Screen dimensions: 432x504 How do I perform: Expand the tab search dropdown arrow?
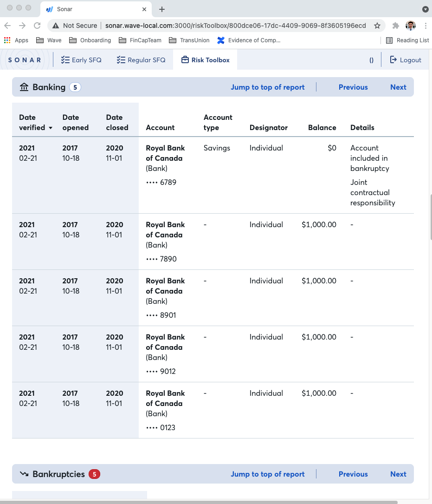pyautogui.click(x=425, y=9)
